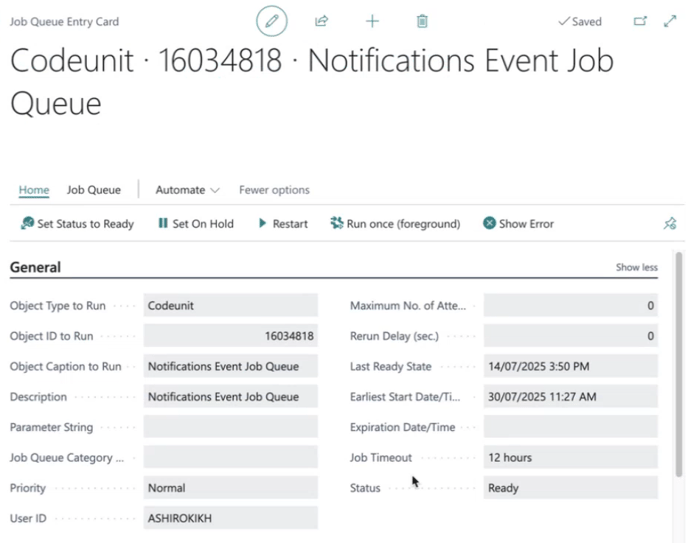Click the page title Codeunit 16034818
This screenshot has width=688, height=543.
click(x=312, y=81)
